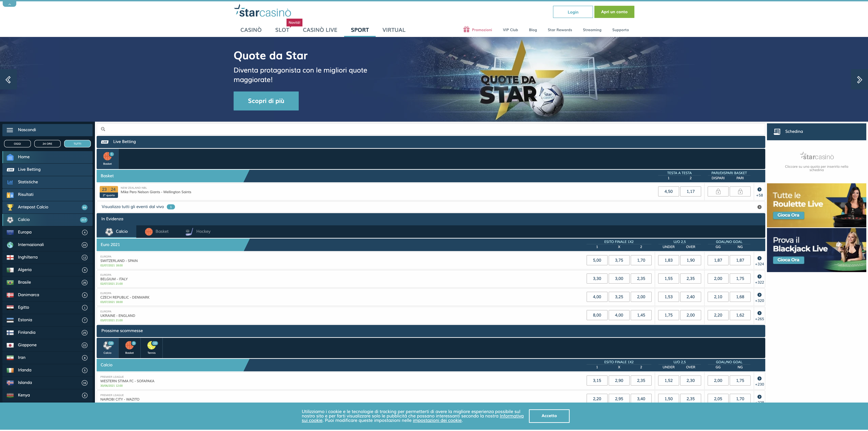Viewport: 868px width, 431px height.
Task: Advance the promo banner with the right arrow
Action: tap(859, 79)
